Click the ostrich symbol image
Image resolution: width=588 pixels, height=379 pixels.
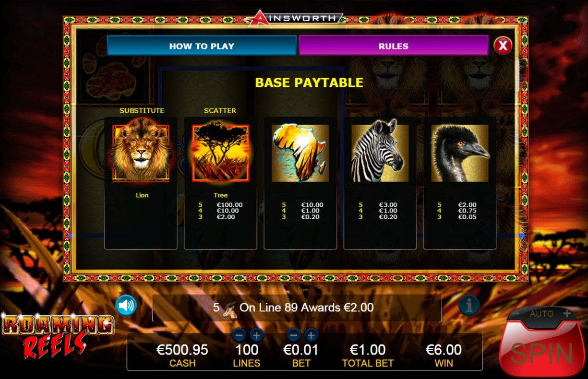459,153
